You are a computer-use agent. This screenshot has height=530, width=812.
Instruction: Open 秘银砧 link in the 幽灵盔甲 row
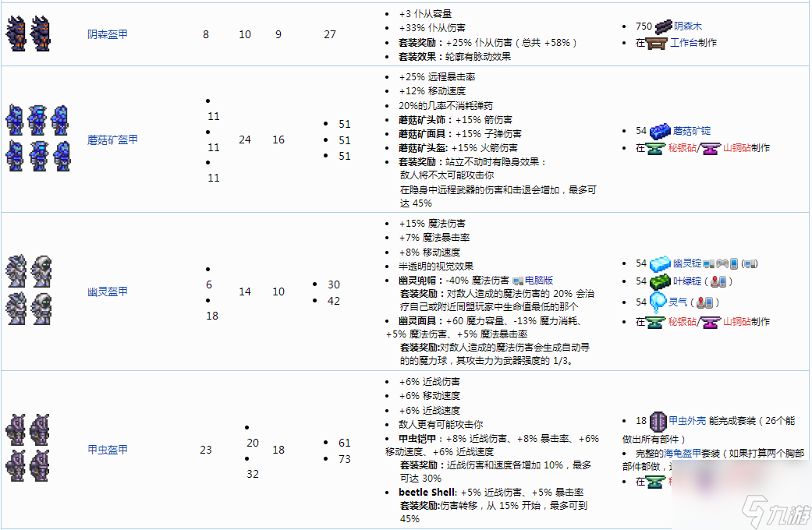[682, 322]
